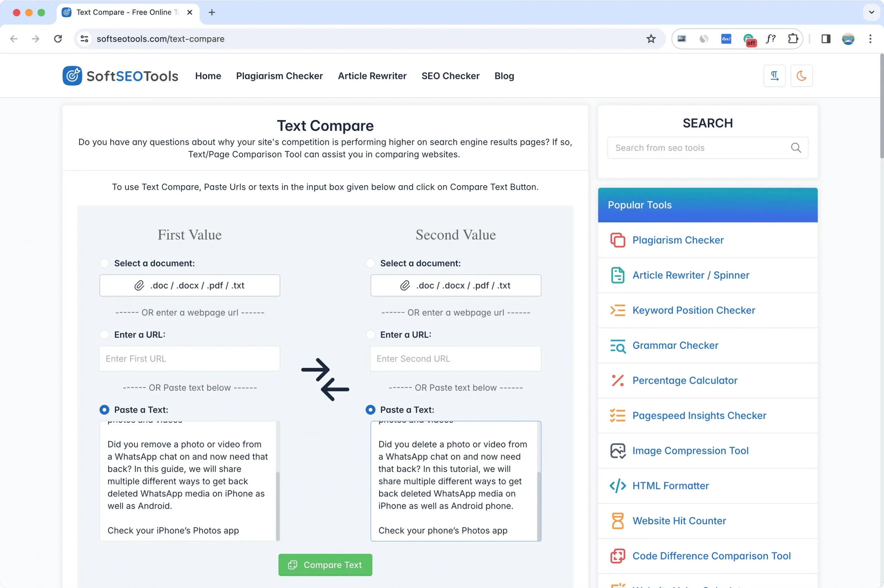The image size is (884, 588).
Task: Click the Keyword Position Checker icon
Action: [x=617, y=310]
